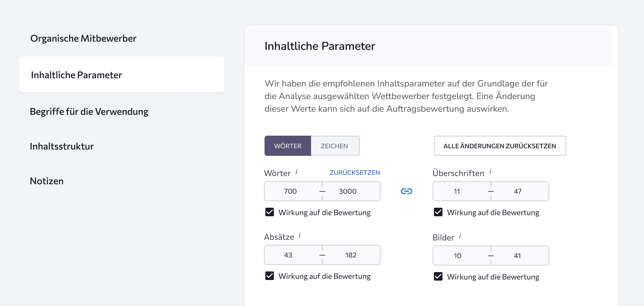The width and height of the screenshot is (644, 306).
Task: Uncheck Wirkung auf die Bewertung under Überschriften
Action: pyautogui.click(x=438, y=212)
